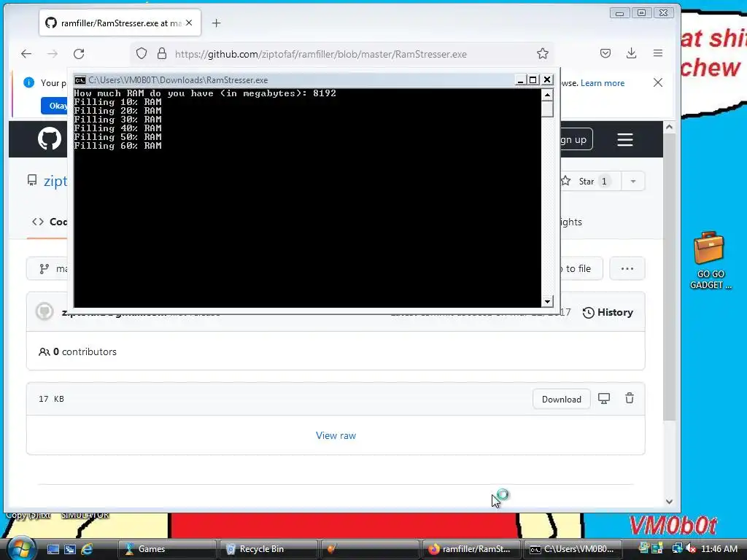
Task: Go back to the previous page in Firefox
Action: [x=26, y=54]
